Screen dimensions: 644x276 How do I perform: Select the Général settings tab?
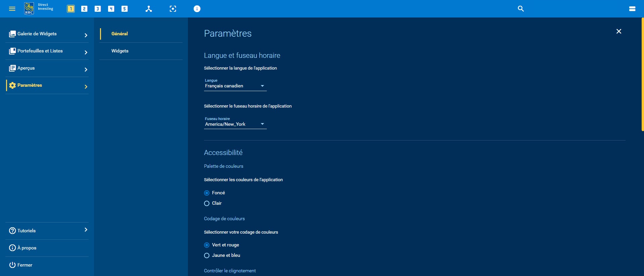click(119, 34)
